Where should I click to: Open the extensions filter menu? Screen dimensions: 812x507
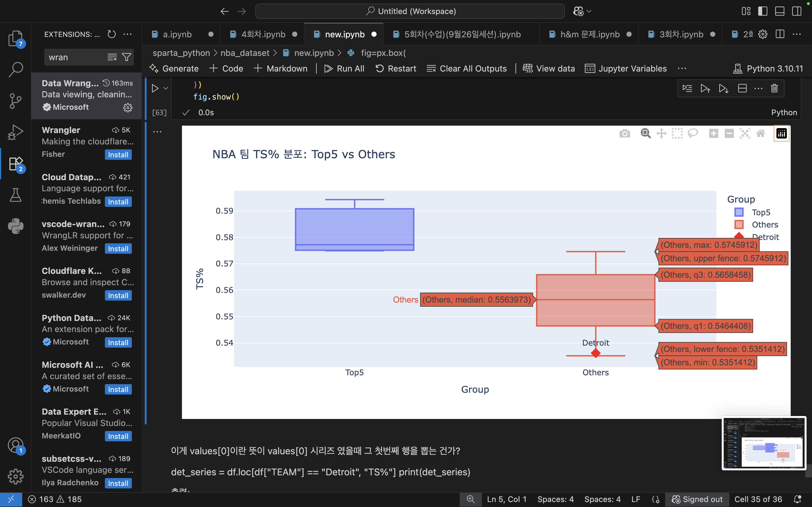tap(126, 57)
